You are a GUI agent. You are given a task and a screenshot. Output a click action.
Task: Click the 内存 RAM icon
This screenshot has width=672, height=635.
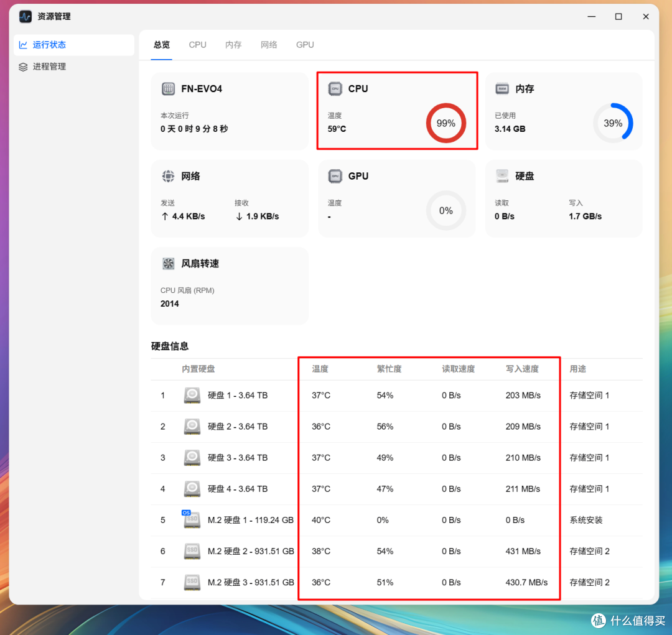click(502, 89)
